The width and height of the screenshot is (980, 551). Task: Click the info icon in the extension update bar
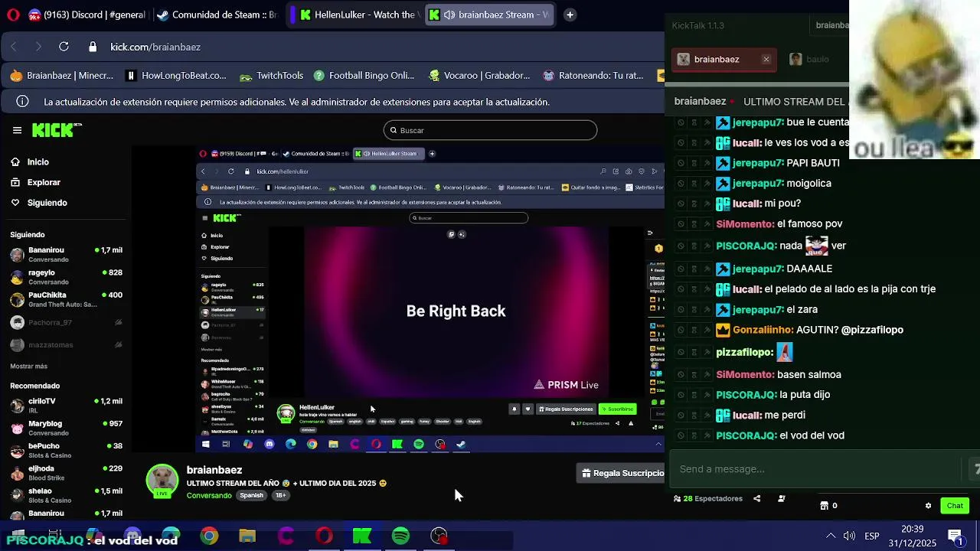tap(23, 102)
